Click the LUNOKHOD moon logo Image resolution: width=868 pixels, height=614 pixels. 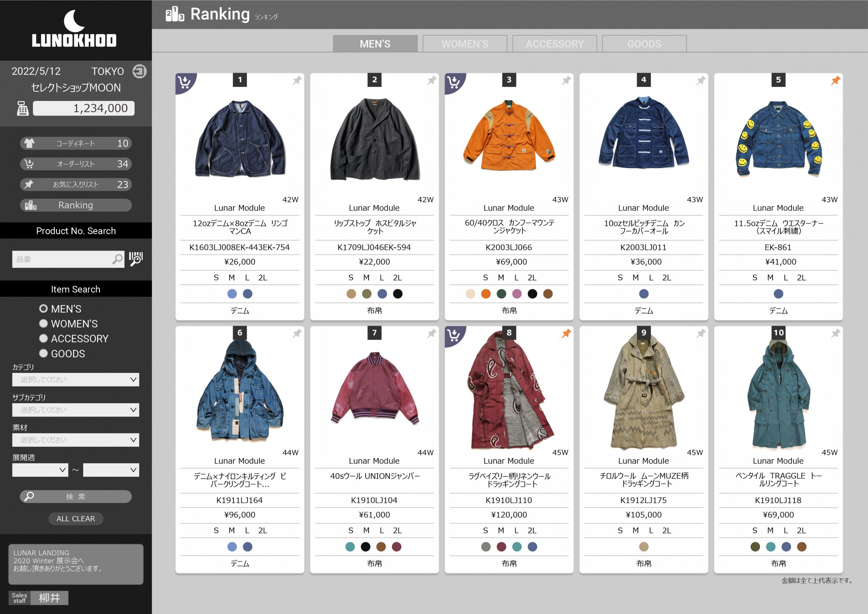pyautogui.click(x=75, y=28)
